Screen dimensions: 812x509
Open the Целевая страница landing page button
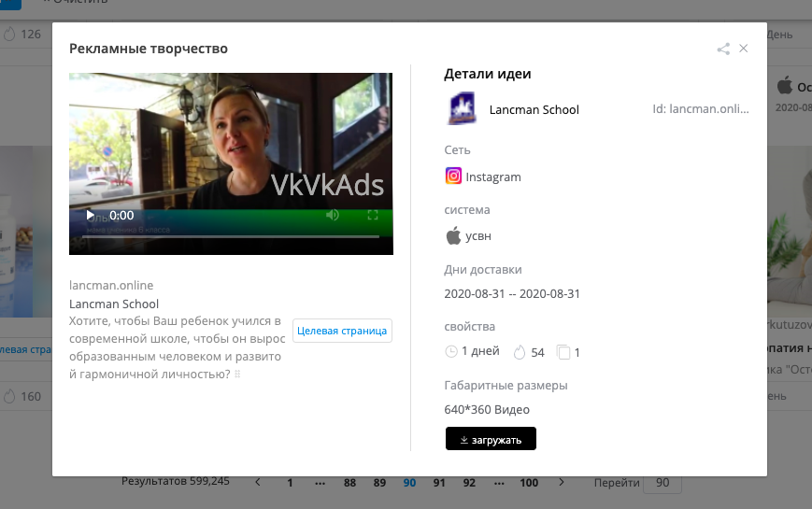point(342,331)
